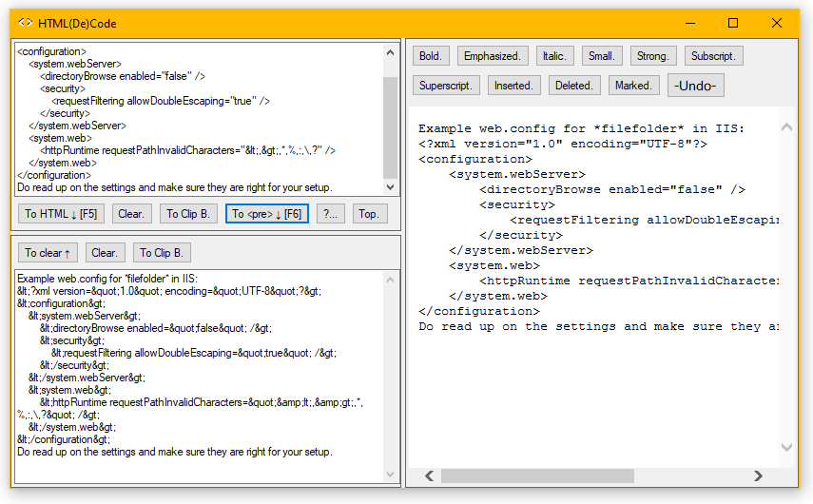Click the To clear ↑ button
The height and width of the screenshot is (504, 813).
(48, 253)
